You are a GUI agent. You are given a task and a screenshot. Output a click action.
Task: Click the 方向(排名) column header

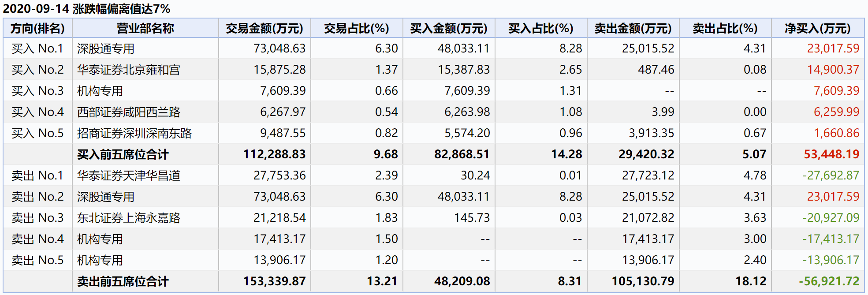tap(37, 29)
